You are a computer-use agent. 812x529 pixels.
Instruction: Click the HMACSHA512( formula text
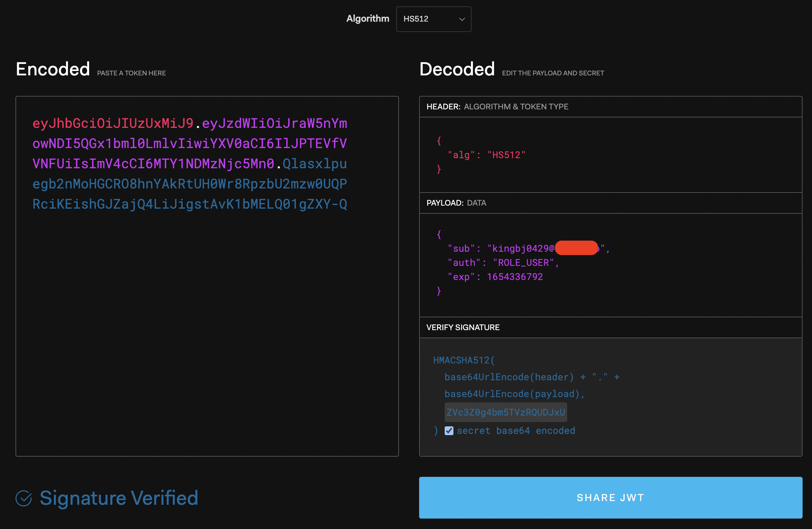click(464, 360)
